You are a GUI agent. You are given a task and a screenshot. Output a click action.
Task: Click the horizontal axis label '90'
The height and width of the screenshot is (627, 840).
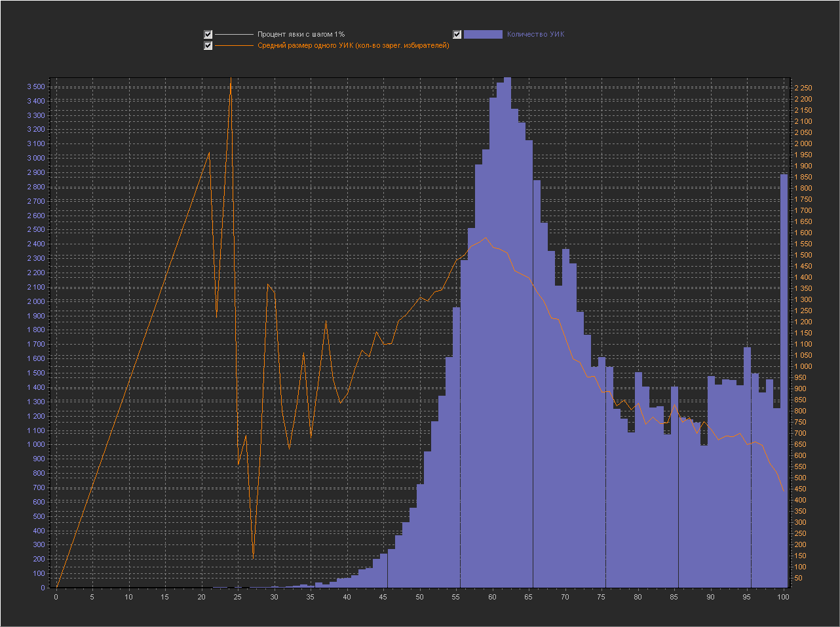710,597
